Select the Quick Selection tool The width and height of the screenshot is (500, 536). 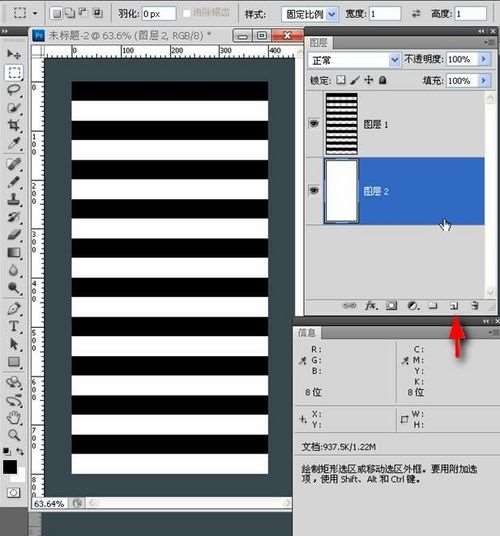tap(14, 108)
